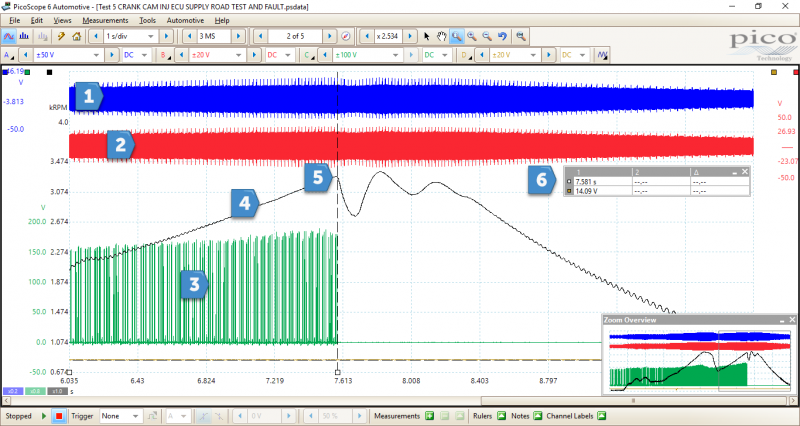
Task: Close the Zoom Overview panel
Action: click(791, 318)
